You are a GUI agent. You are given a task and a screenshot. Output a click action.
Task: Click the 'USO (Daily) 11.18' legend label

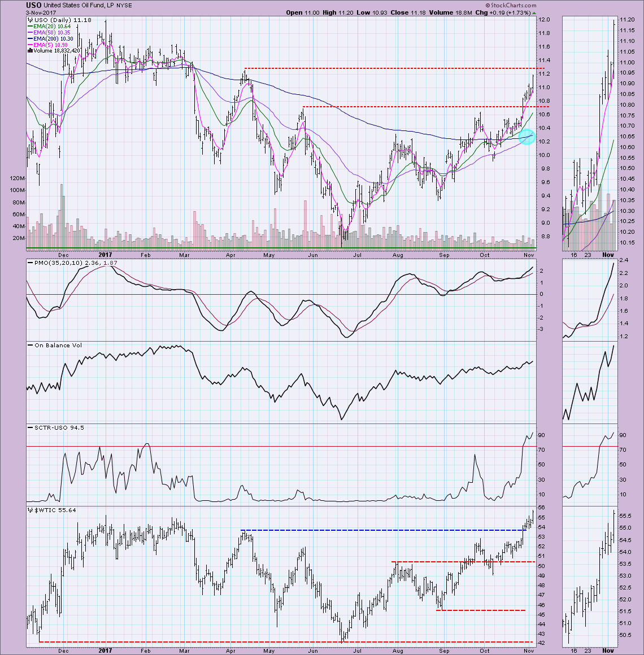(62, 20)
